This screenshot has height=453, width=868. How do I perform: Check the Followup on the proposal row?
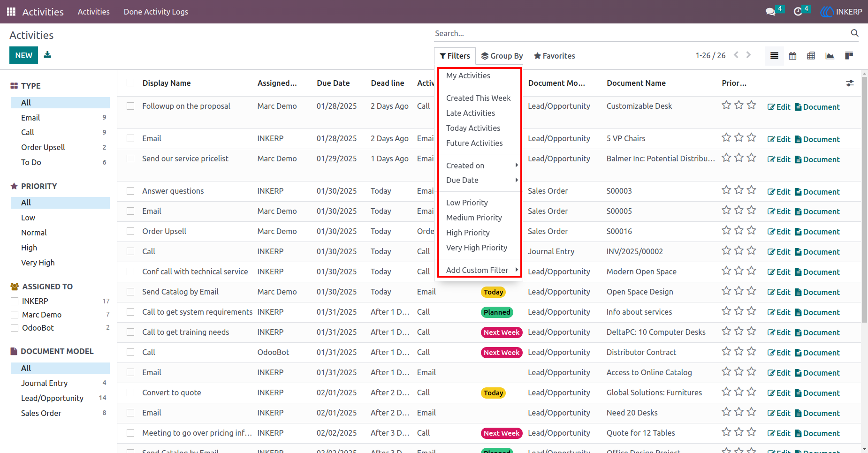pyautogui.click(x=130, y=106)
